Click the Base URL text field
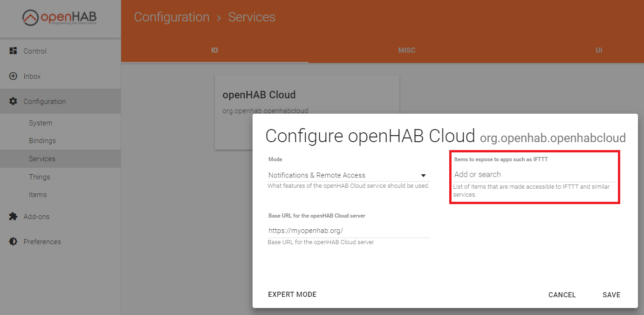Viewport: 644px width, 315px height. (348, 231)
